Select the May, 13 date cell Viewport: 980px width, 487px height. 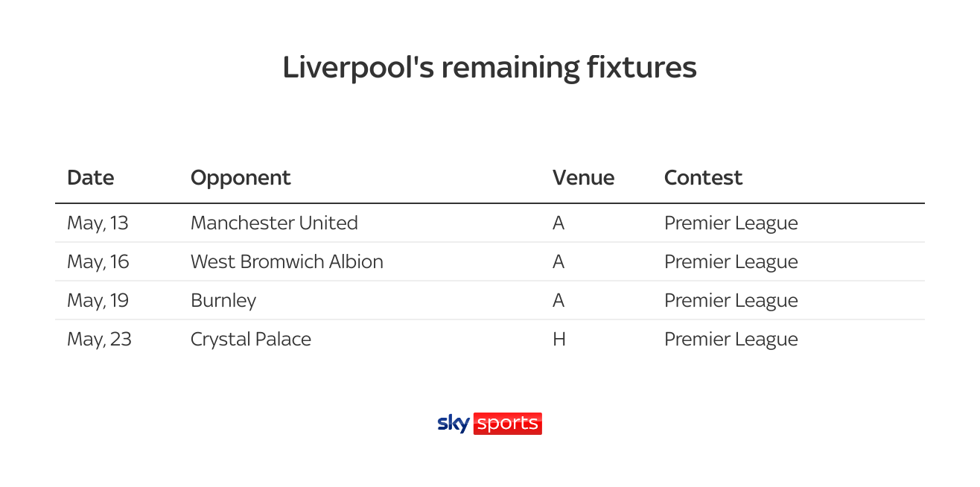point(98,223)
